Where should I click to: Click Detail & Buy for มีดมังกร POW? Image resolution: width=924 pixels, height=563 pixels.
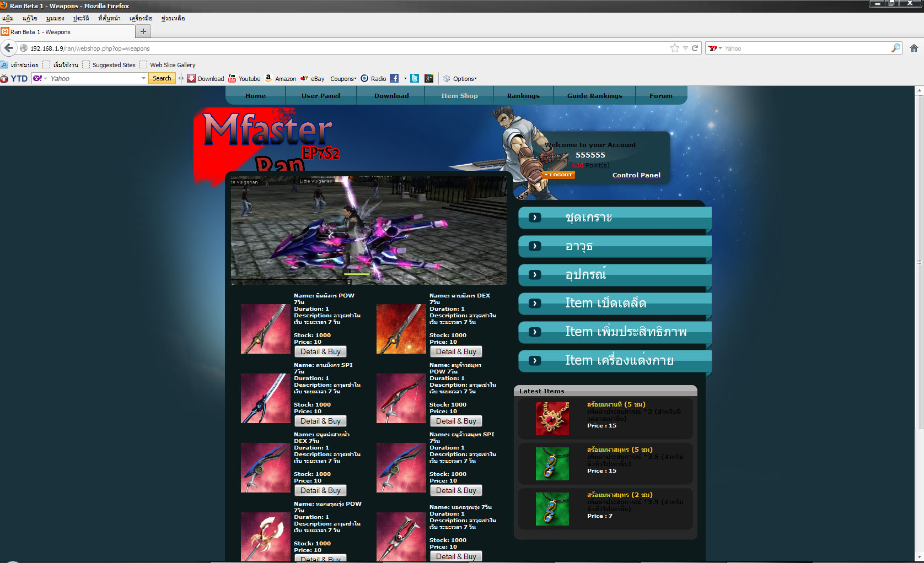[x=320, y=351]
